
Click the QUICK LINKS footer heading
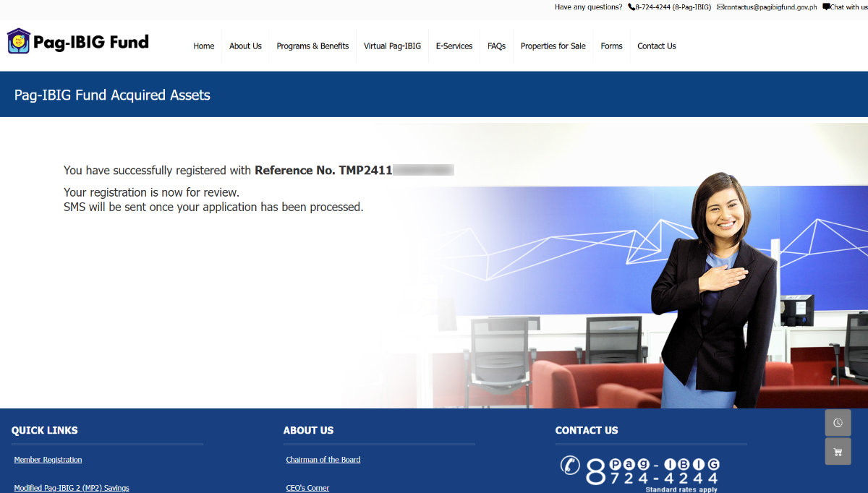point(45,430)
